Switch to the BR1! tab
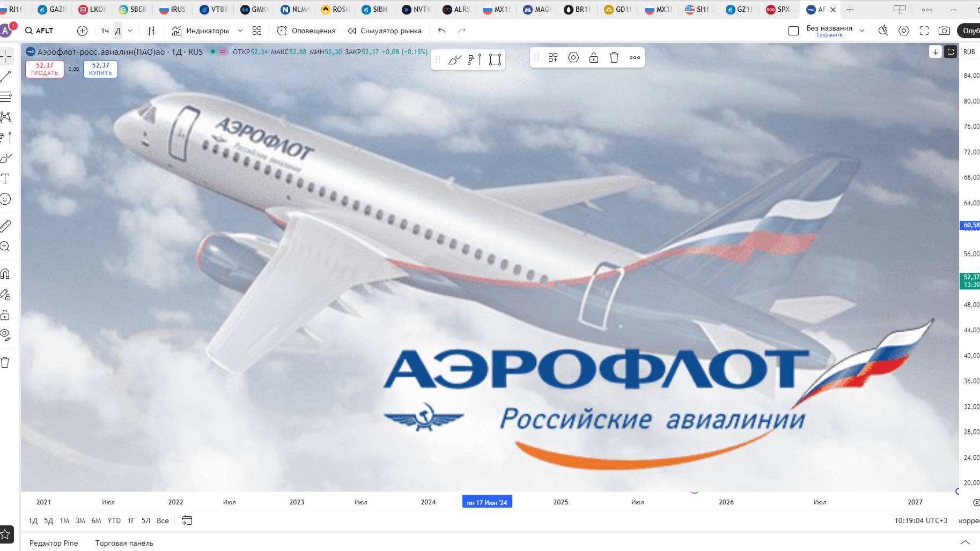The width and height of the screenshot is (980, 551). pyautogui.click(x=578, y=9)
